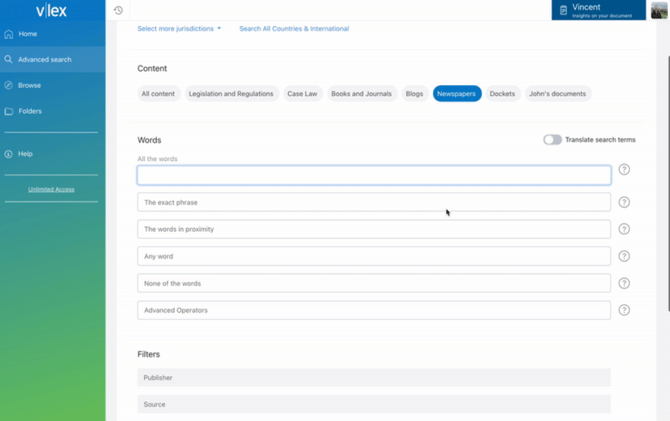
Task: Show help for Any word field
Action: click(x=624, y=256)
